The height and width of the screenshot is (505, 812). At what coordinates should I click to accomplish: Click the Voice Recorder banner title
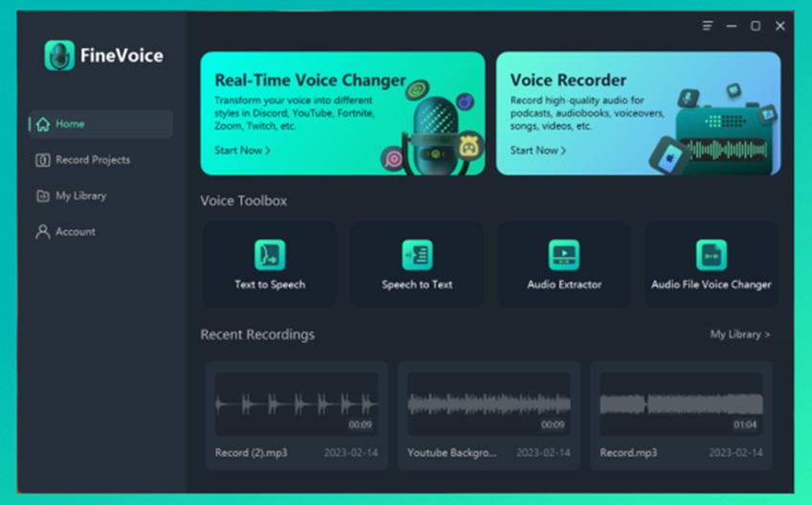pos(568,80)
